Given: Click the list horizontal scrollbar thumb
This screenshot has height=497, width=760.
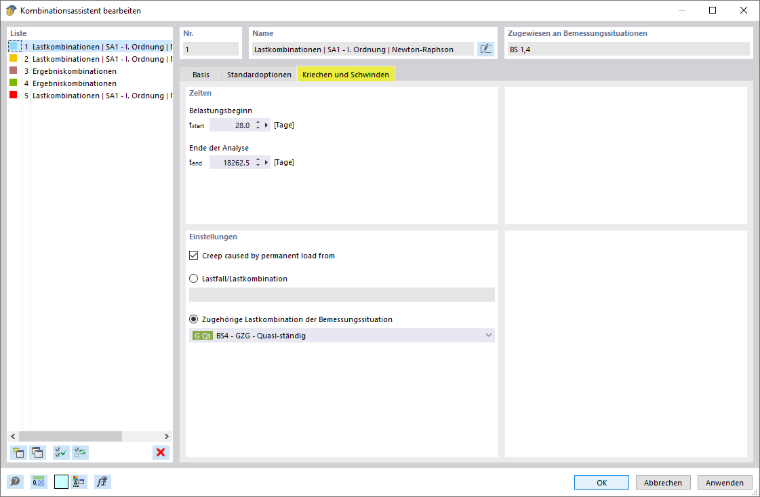Looking at the screenshot, I should click(x=70, y=436).
